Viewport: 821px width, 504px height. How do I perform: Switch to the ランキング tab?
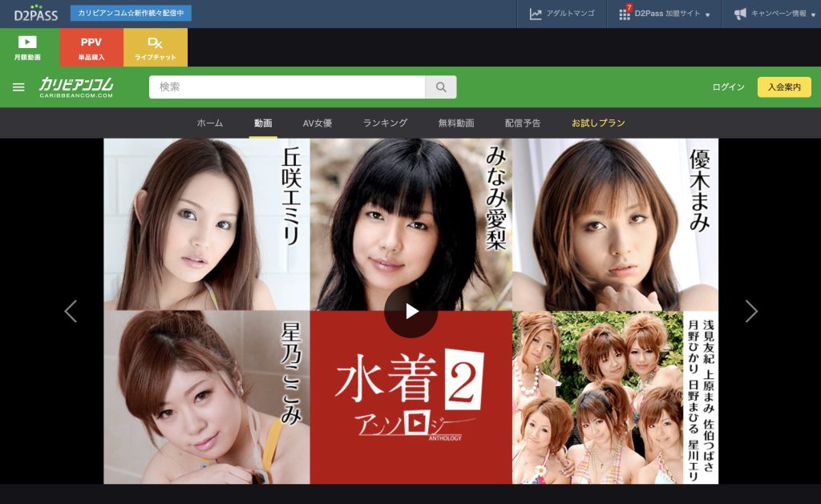385,123
